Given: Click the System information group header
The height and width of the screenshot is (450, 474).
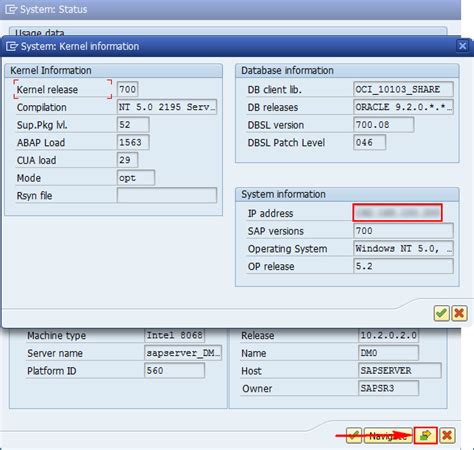Looking at the screenshot, I should tap(283, 194).
